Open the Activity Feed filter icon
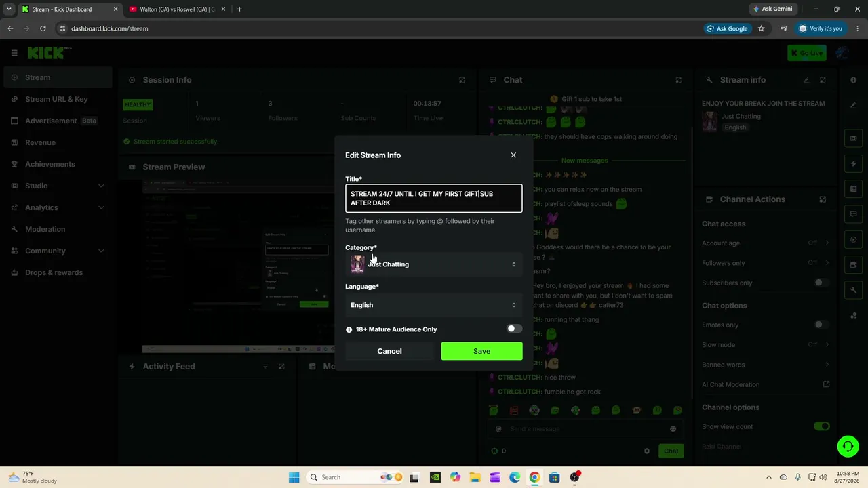The width and height of the screenshot is (868, 488). tap(265, 367)
